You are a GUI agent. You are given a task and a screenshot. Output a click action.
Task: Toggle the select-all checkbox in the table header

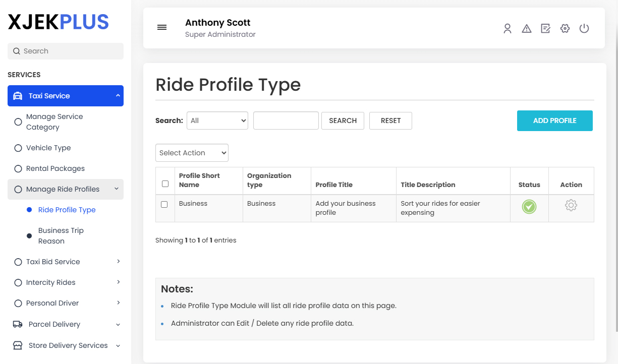coord(165,184)
